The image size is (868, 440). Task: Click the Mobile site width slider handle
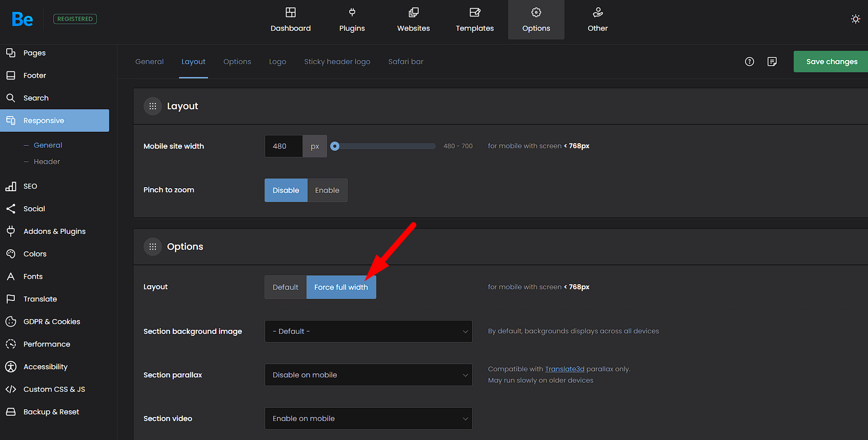tap(335, 146)
